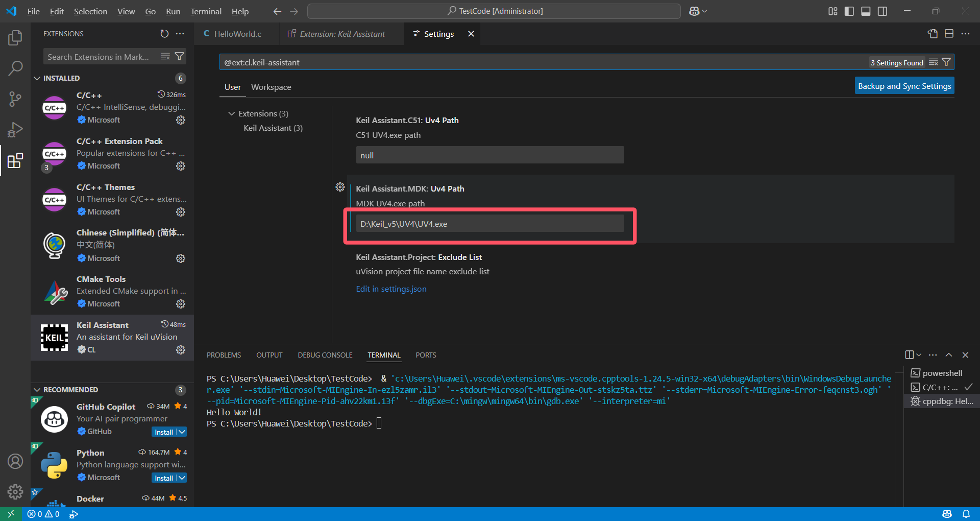The height and width of the screenshot is (521, 980).
Task: Open the File menu
Action: point(33,11)
